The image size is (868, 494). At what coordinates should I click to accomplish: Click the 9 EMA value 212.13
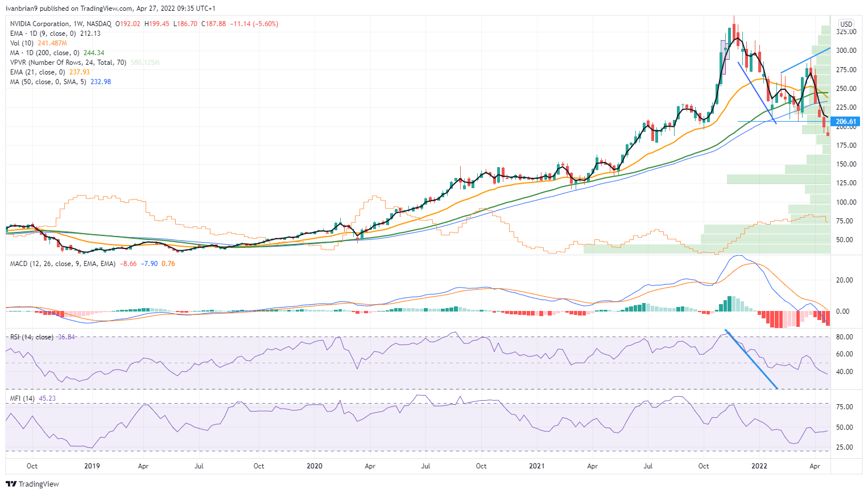click(90, 34)
